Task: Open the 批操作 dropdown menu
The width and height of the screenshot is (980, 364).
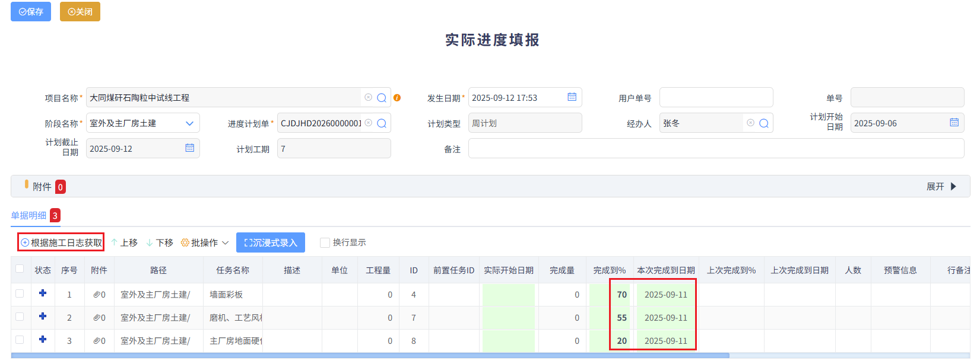Action: point(205,242)
